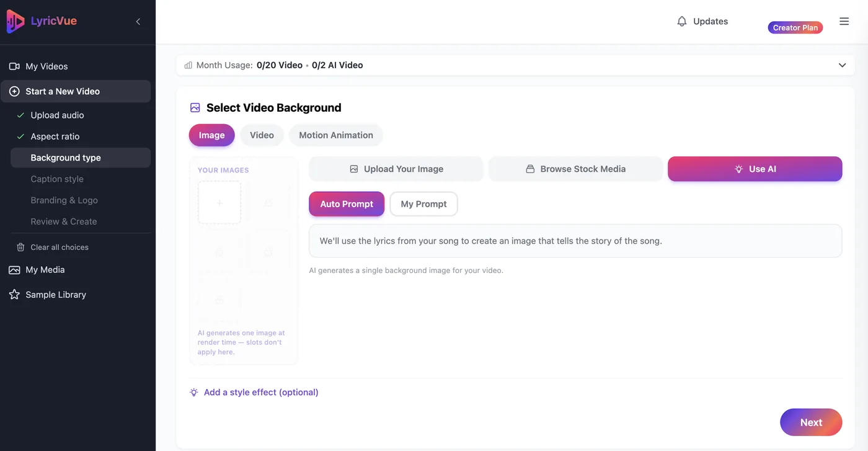Select the Use AI option
This screenshot has height=451, width=868.
pos(755,169)
